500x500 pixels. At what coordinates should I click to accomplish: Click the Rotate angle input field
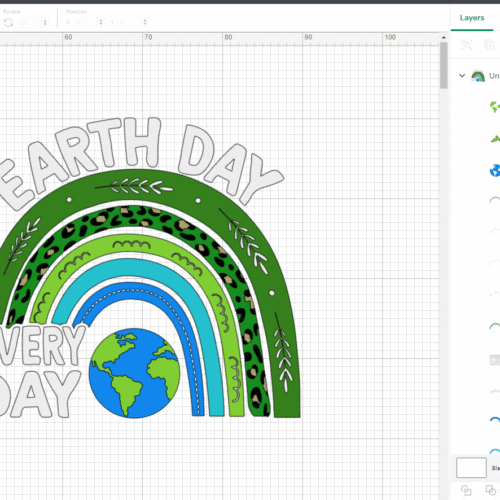coord(29,23)
